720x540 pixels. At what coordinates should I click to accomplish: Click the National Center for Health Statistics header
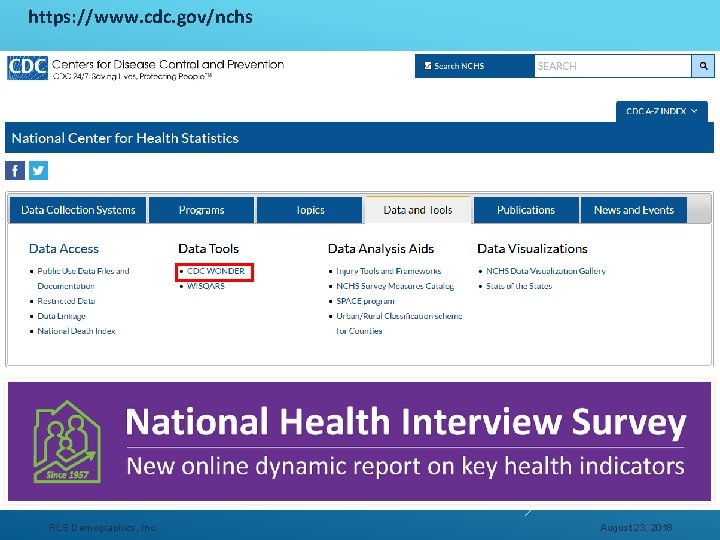coord(125,138)
